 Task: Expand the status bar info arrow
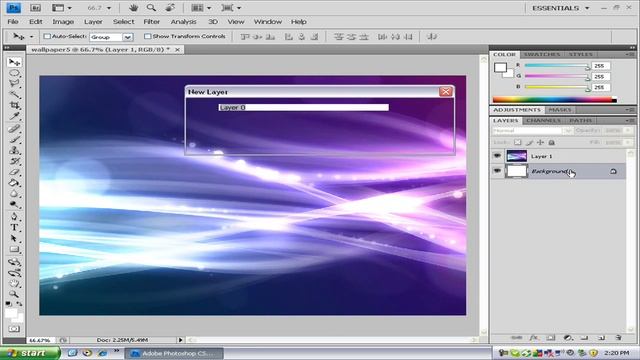coord(180,340)
